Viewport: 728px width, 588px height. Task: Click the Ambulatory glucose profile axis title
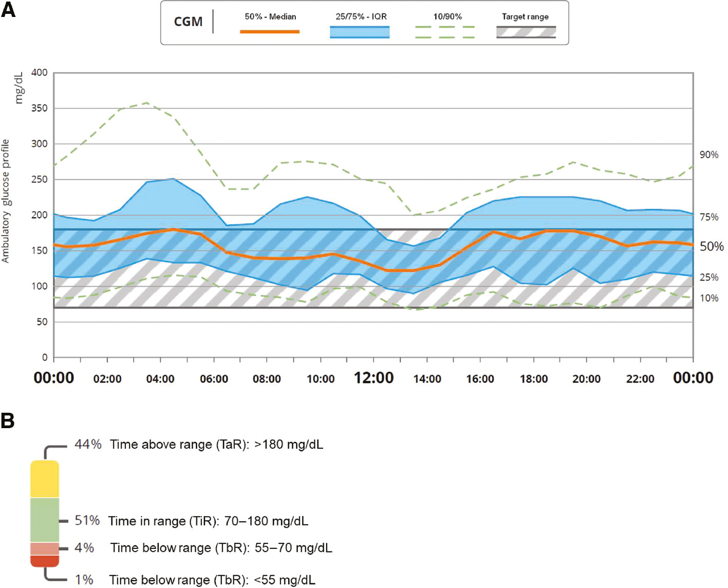point(6,200)
